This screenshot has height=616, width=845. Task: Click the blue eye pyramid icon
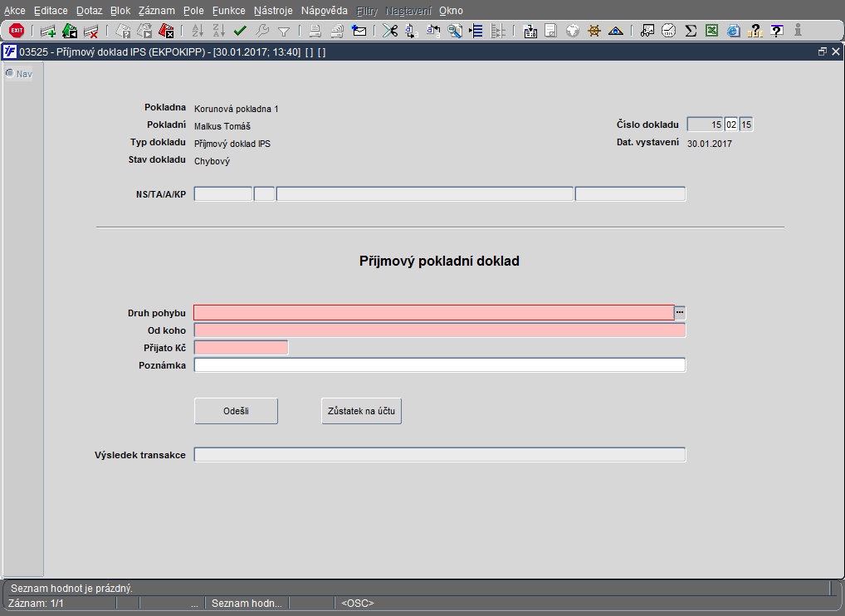coord(615,32)
